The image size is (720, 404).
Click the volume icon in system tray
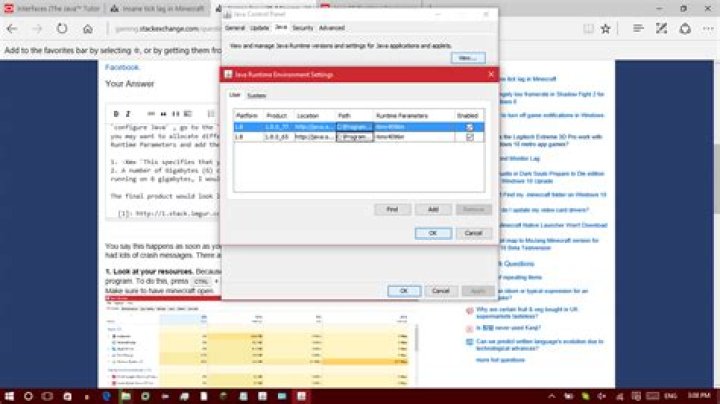coord(602,396)
